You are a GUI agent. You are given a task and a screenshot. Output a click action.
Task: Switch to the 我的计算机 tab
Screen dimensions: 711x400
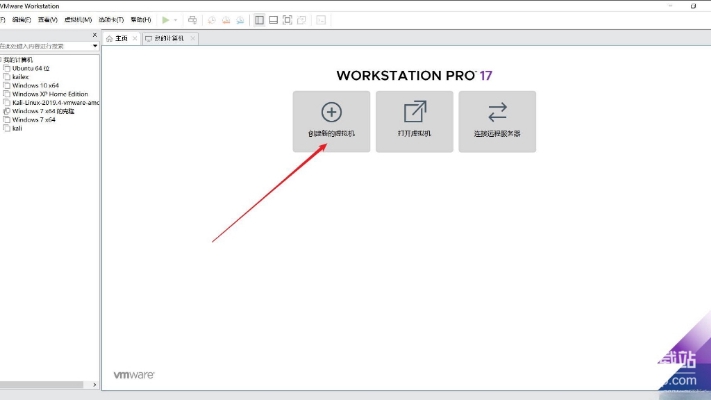(x=169, y=39)
